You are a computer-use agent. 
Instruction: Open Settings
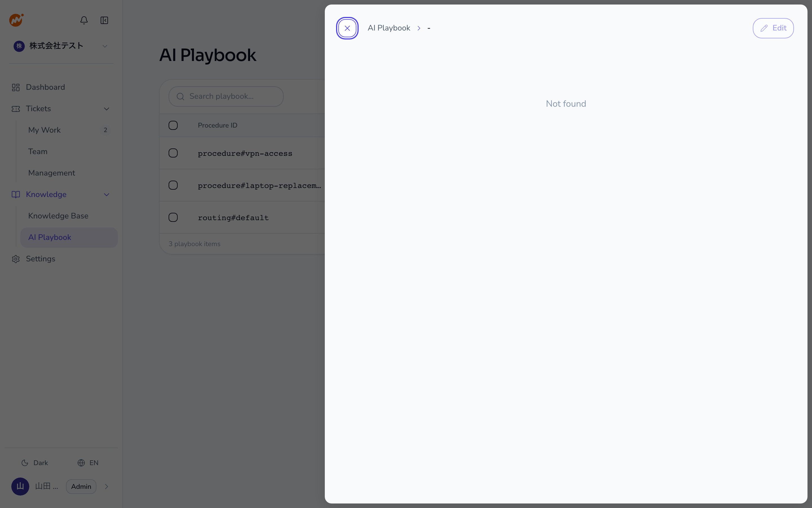coord(61,259)
